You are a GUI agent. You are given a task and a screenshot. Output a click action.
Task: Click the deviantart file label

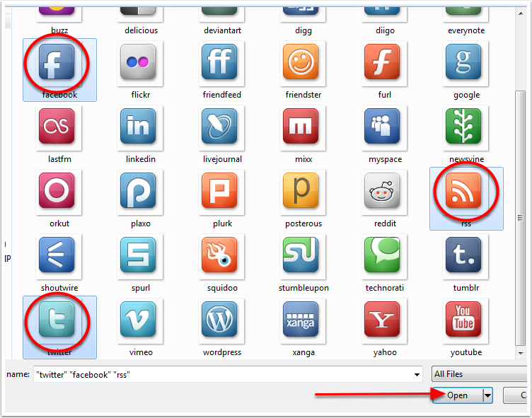click(222, 30)
